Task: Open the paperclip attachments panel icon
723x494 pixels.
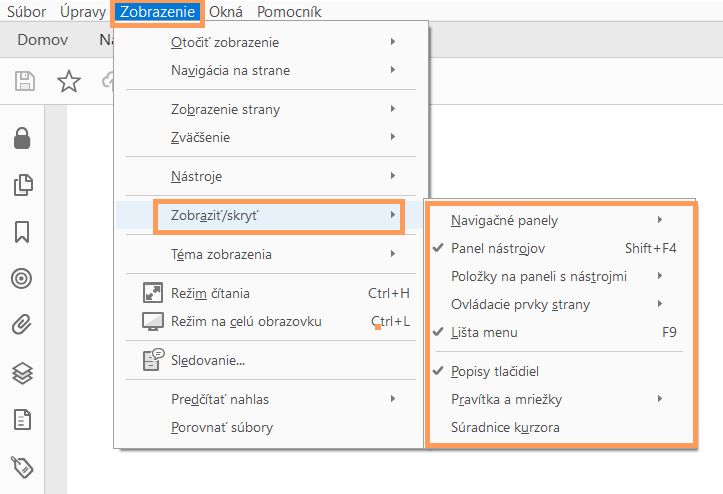Action: coord(22,325)
